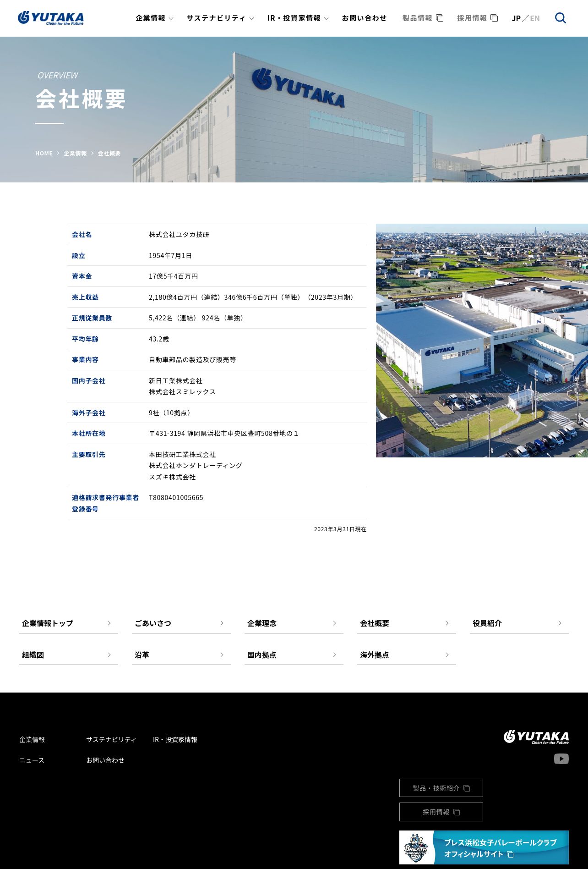588x869 pixels.
Task: Open IR・投資家情報 in the top navigation
Action: pyautogui.click(x=294, y=18)
